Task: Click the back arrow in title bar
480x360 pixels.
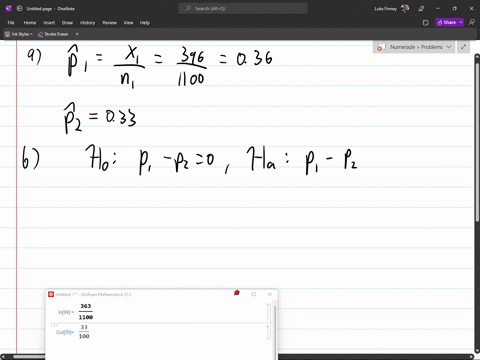Action: tap(19, 8)
